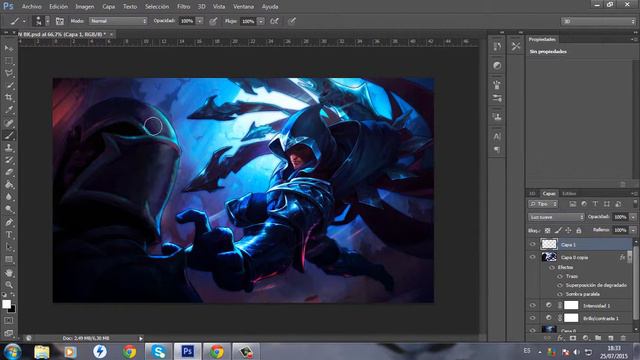Toggle Sombra paralela effect visibility

click(560, 294)
